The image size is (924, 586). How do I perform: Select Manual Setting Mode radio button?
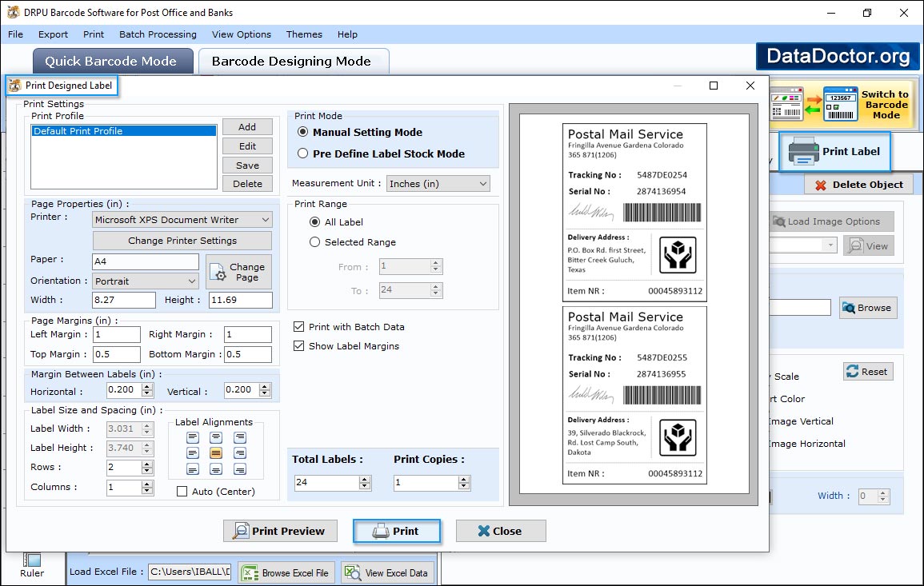tap(303, 132)
